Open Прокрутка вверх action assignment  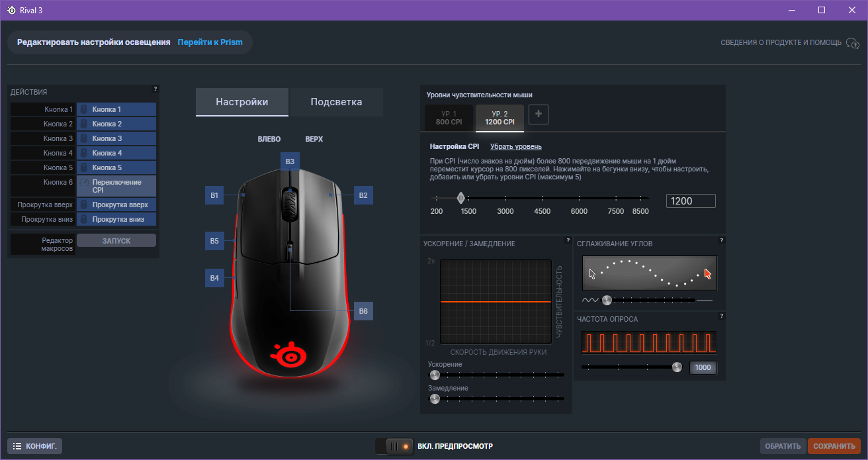click(116, 205)
